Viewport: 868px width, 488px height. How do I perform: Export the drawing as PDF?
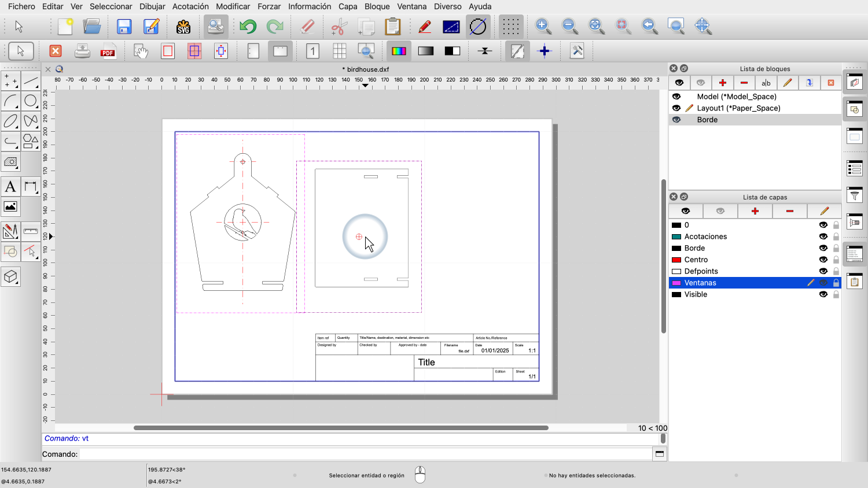108,51
